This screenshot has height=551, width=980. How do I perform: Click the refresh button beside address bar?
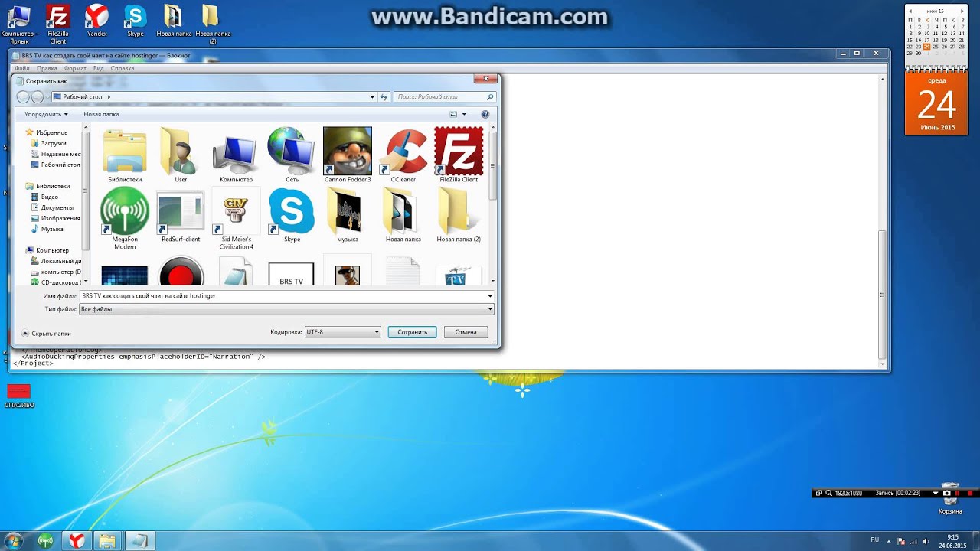[384, 97]
